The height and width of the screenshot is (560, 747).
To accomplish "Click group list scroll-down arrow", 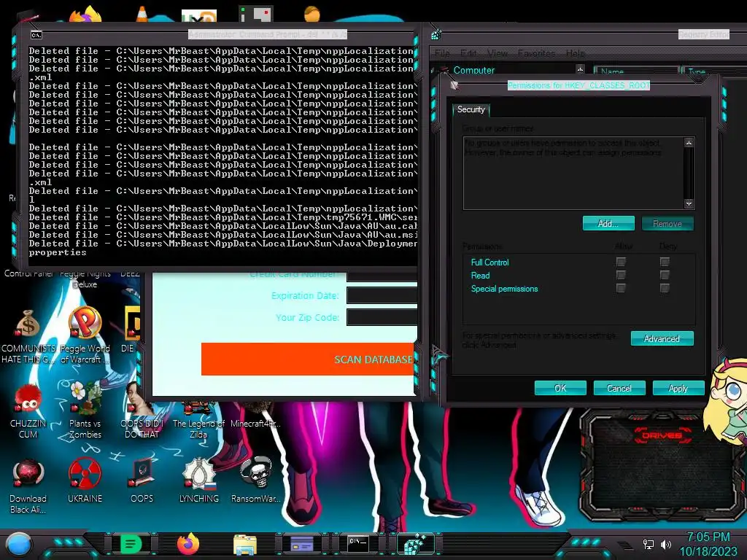I will point(689,204).
